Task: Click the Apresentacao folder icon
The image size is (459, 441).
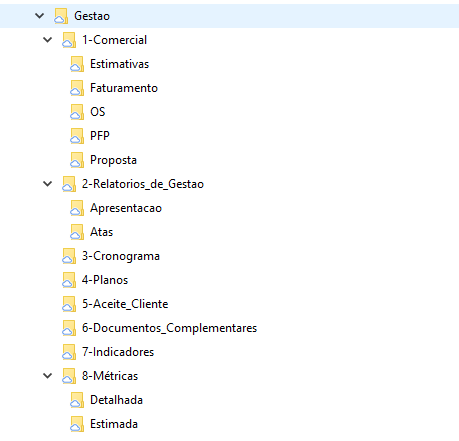Action: click(x=77, y=208)
